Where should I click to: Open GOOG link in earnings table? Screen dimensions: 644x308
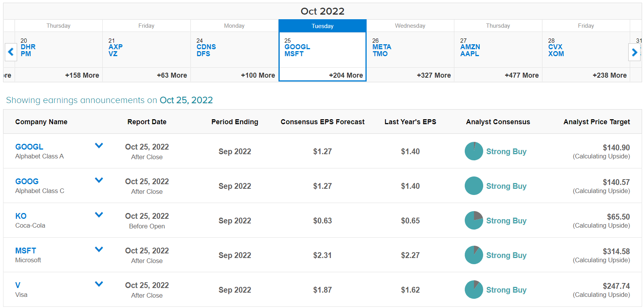pos(27,181)
